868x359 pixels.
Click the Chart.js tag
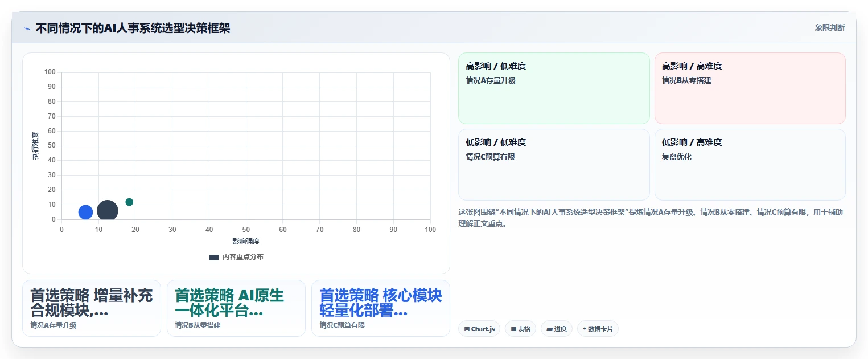pyautogui.click(x=479, y=329)
